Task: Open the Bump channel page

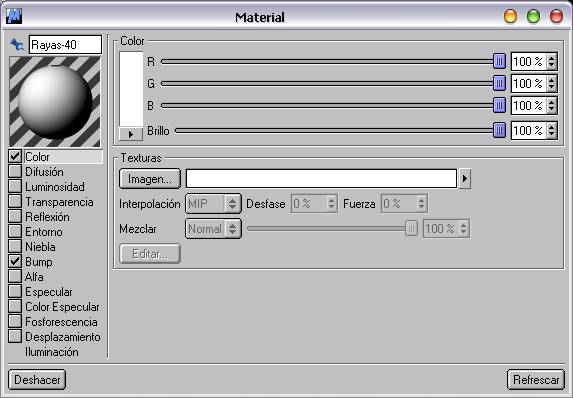Action: pos(39,262)
